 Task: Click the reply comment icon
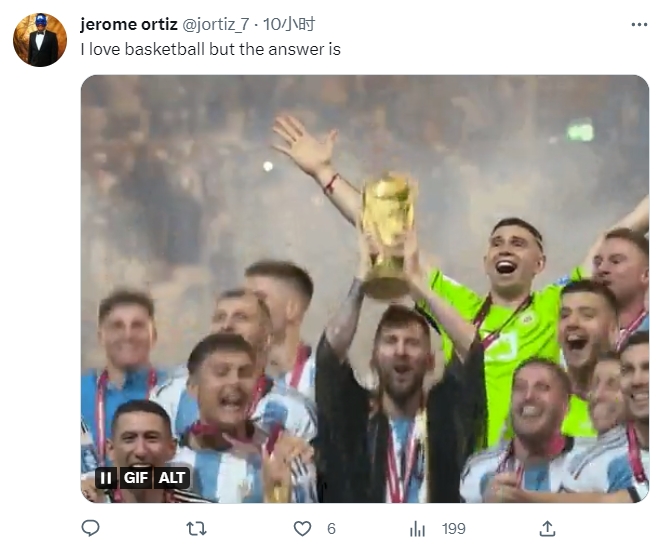click(x=91, y=528)
